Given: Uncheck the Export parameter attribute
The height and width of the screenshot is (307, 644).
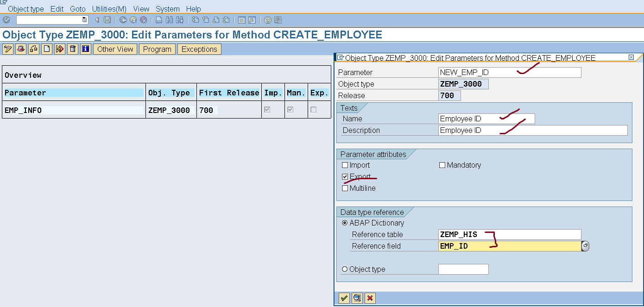Looking at the screenshot, I should [x=345, y=177].
